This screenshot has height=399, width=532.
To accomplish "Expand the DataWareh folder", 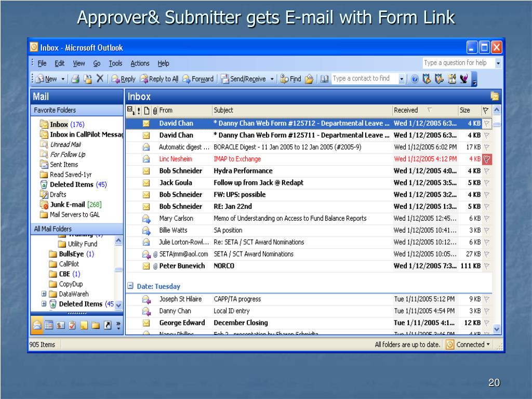I will (44, 294).
